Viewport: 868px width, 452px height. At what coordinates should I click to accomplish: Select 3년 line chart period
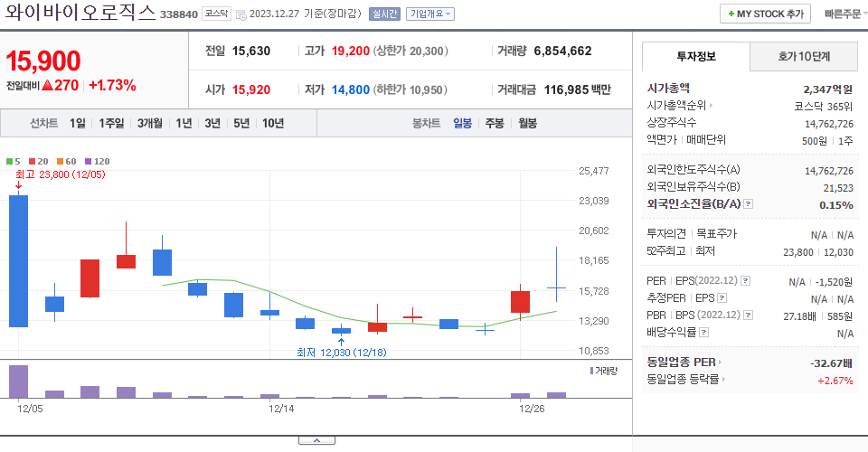pyautogui.click(x=212, y=123)
